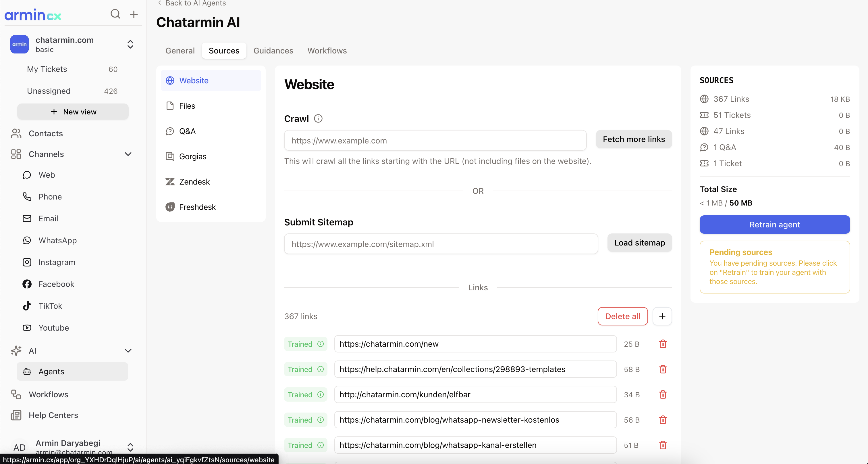Click the Retrain agent button
Screen dimensions: 868x464
(x=774, y=225)
